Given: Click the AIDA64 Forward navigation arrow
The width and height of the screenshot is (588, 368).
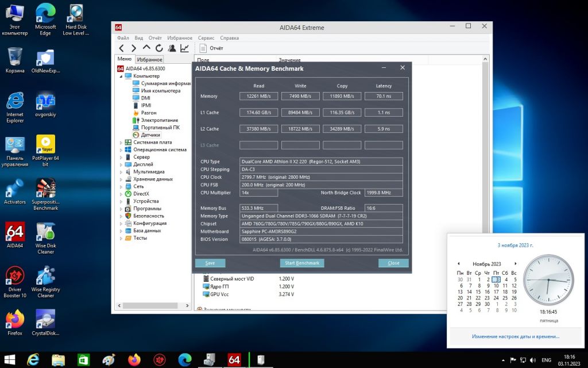Looking at the screenshot, I should [133, 48].
